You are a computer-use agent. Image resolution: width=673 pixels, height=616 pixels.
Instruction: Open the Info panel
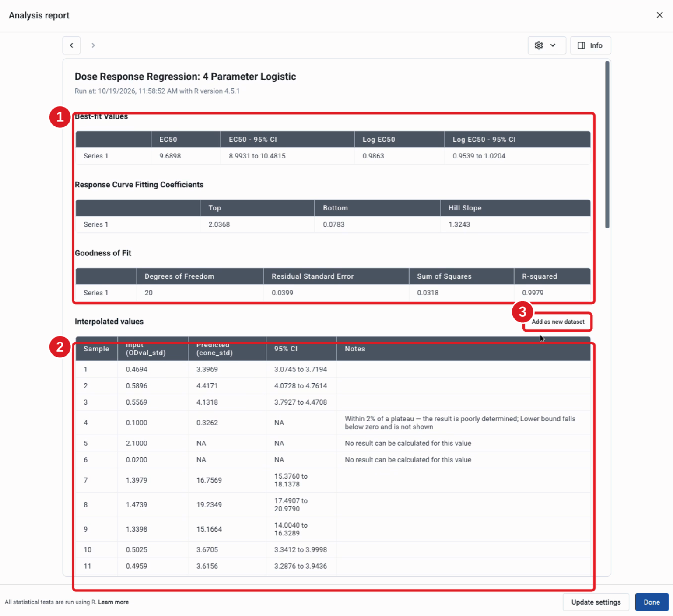(590, 45)
